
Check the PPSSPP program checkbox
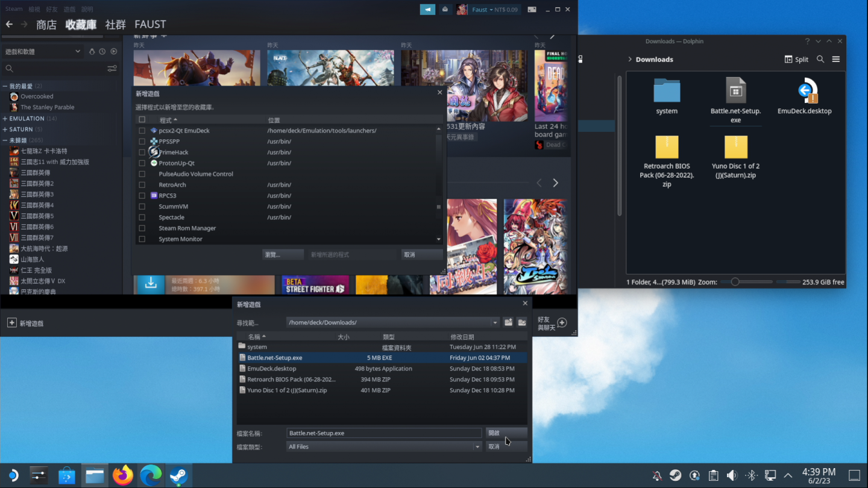click(x=142, y=141)
